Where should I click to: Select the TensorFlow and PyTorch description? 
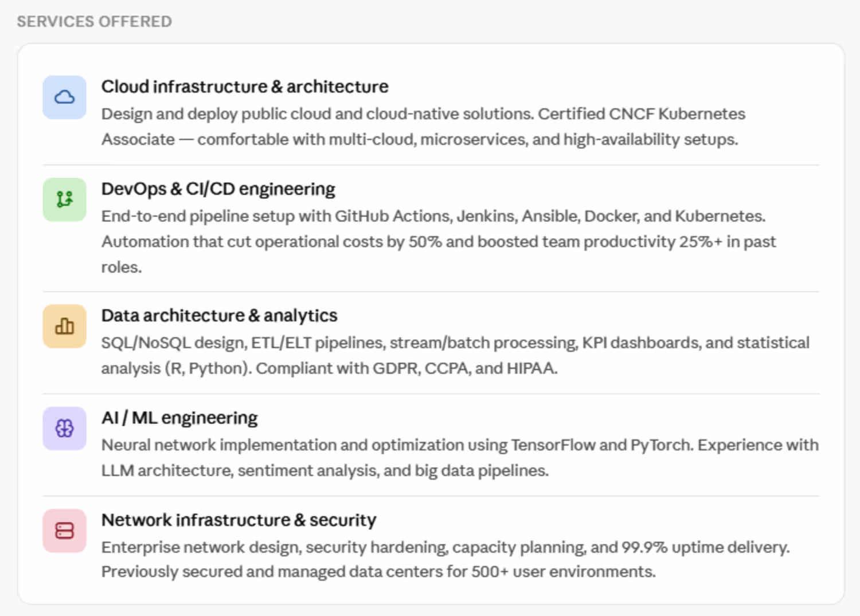[460, 457]
